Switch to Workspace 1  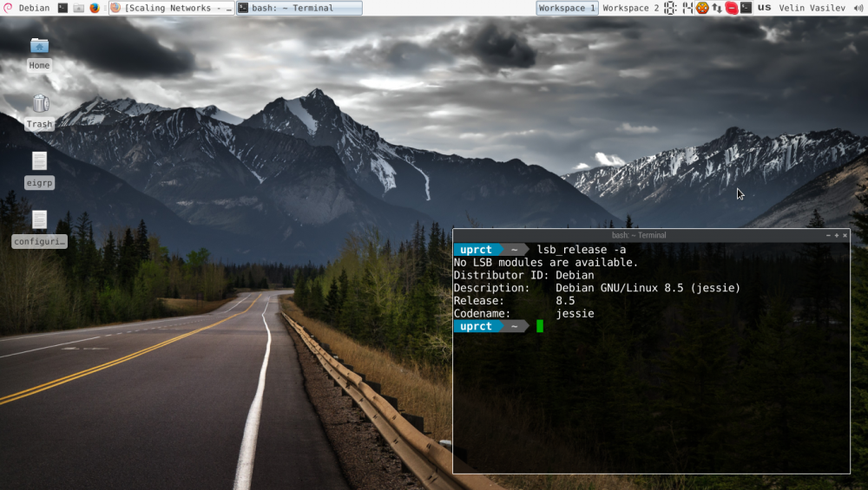567,8
